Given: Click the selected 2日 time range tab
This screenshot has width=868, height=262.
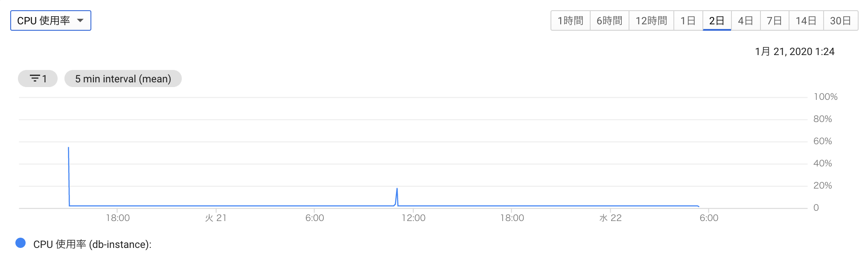Looking at the screenshot, I should (x=717, y=20).
